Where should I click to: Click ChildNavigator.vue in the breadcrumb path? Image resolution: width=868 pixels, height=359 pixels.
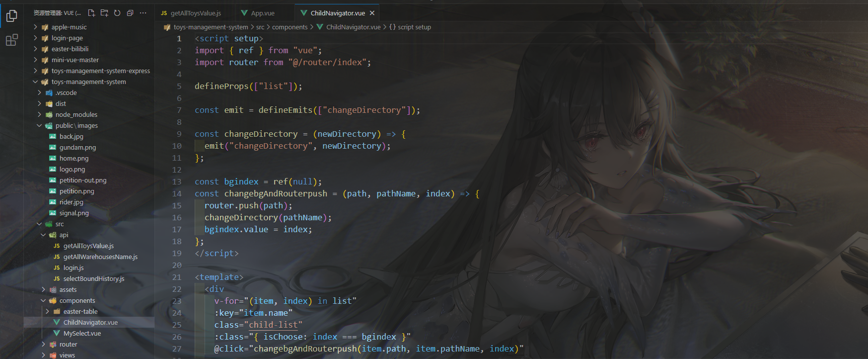click(x=354, y=27)
